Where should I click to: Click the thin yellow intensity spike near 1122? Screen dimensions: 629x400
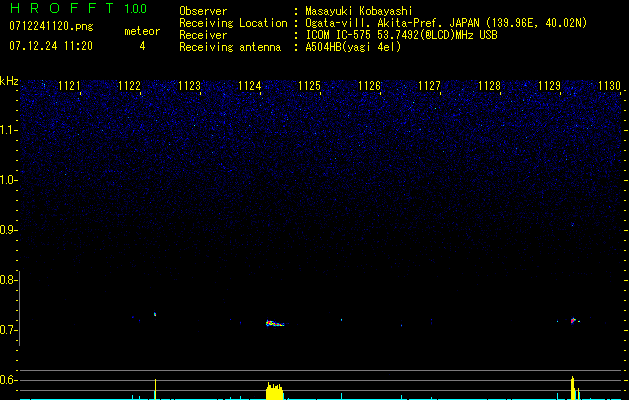[x=155, y=389]
